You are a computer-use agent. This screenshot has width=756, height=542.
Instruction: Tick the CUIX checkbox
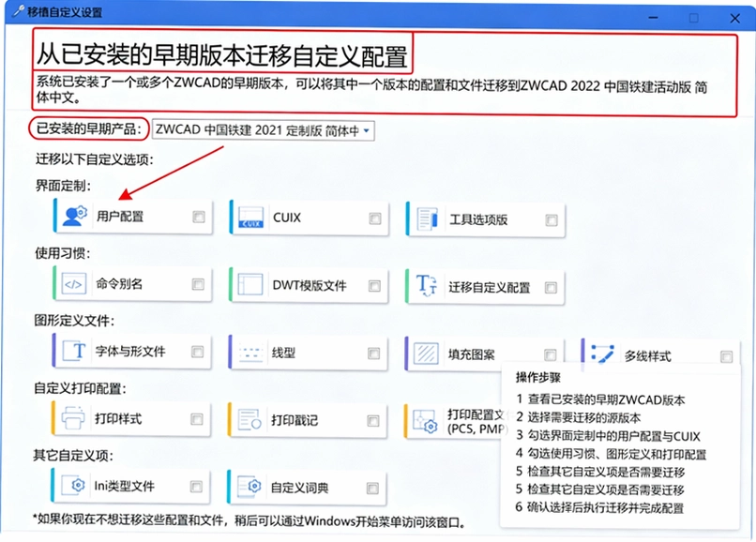(x=375, y=218)
